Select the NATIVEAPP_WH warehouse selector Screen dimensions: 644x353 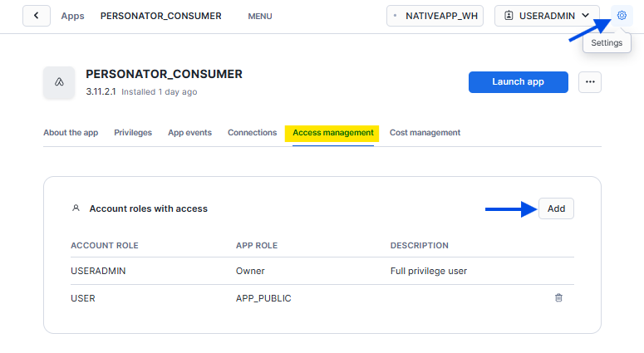[x=435, y=16]
